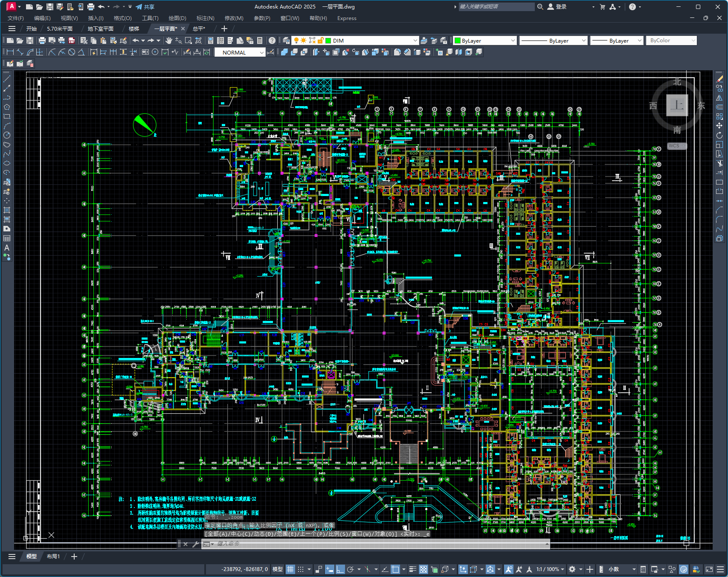Open the DIM layer dropdown

click(x=415, y=40)
